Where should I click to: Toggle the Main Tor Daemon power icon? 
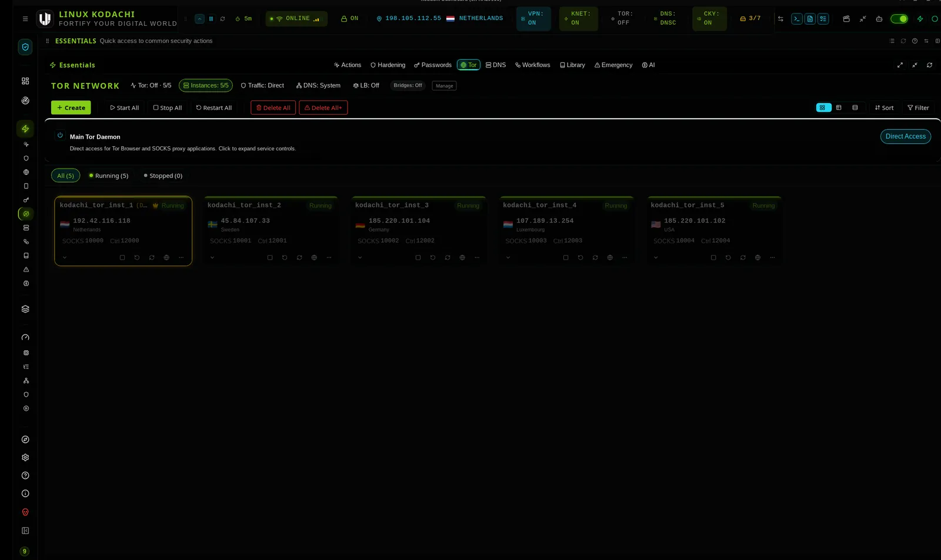(60, 135)
